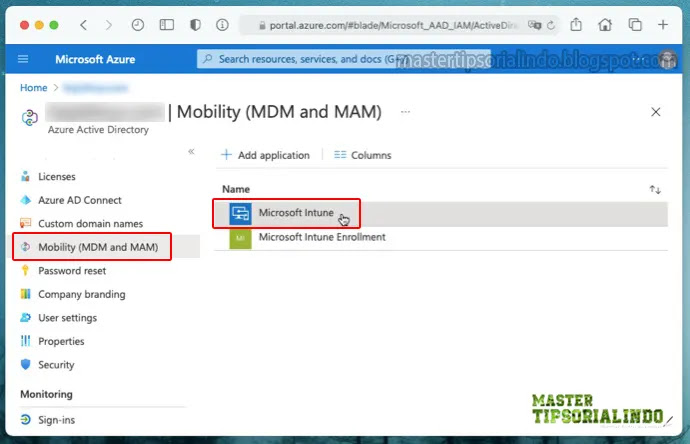This screenshot has width=690, height=444.
Task: Open the Safari share icon
Action: tap(576, 25)
